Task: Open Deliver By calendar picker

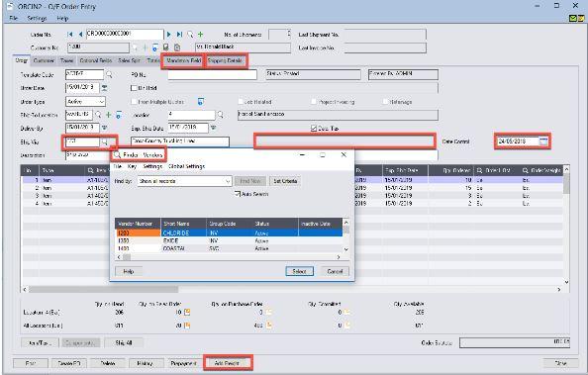Action: point(104,128)
